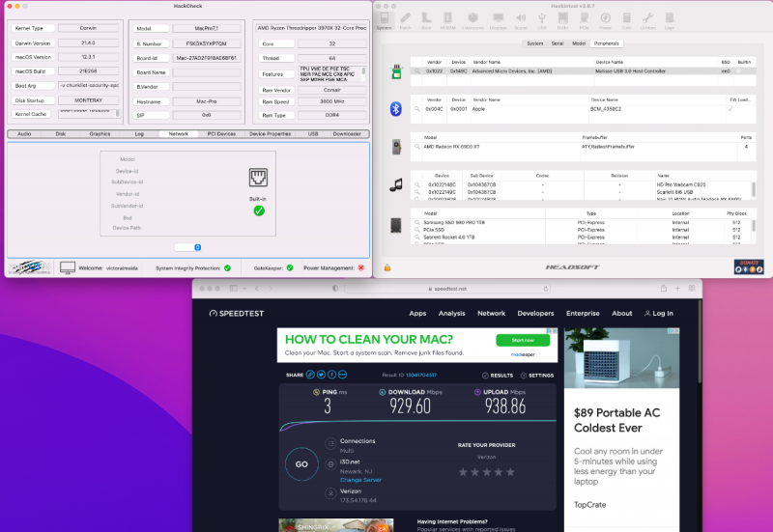Toggle the FW Loaded checkbox for BCM_4350C2
This screenshot has height=532, width=773.
pyautogui.click(x=730, y=109)
